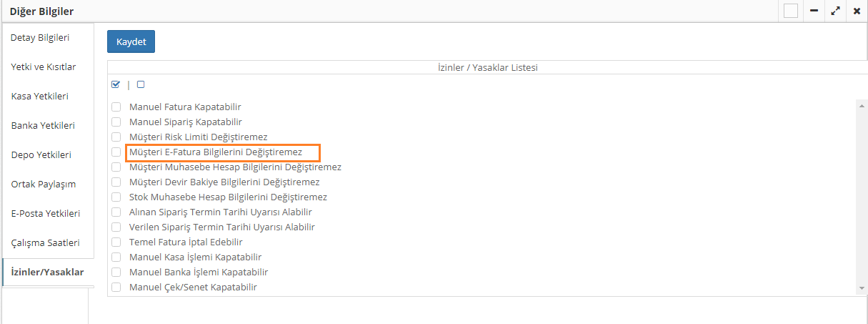
Task: Check Stok Muhasebe Hesap Bilgilerini Değiştiremez
Action: pyautogui.click(x=116, y=197)
